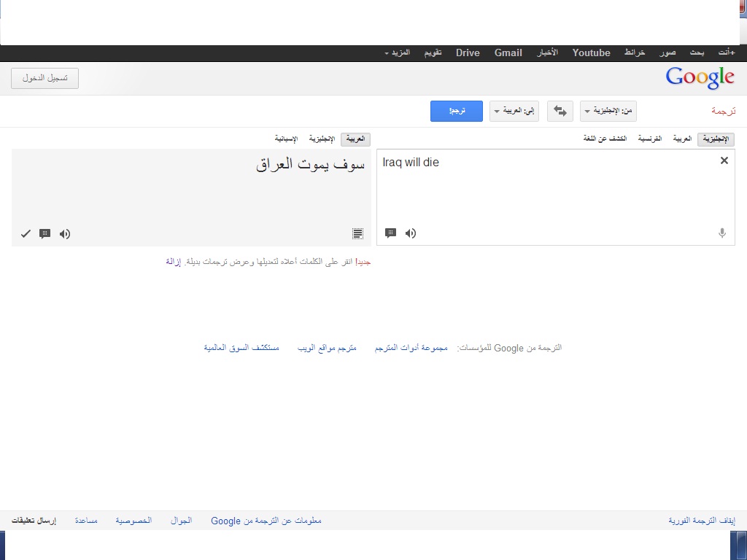The width and height of the screenshot is (747, 560).
Task: Click the select-all icon in translation box
Action: (x=357, y=234)
